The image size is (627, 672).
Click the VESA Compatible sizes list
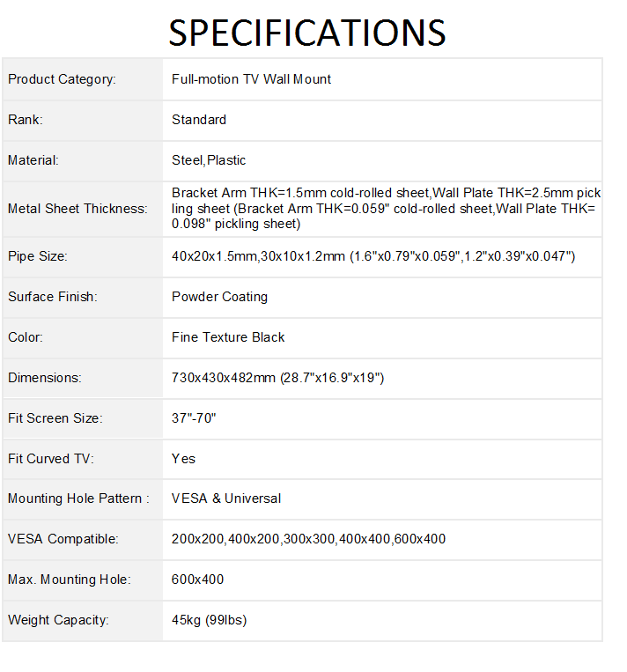[308, 539]
